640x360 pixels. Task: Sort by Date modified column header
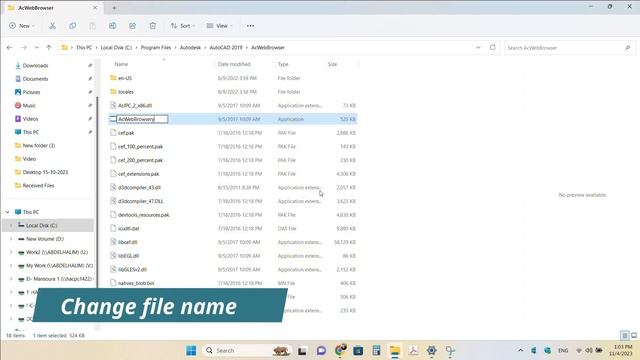coord(234,64)
